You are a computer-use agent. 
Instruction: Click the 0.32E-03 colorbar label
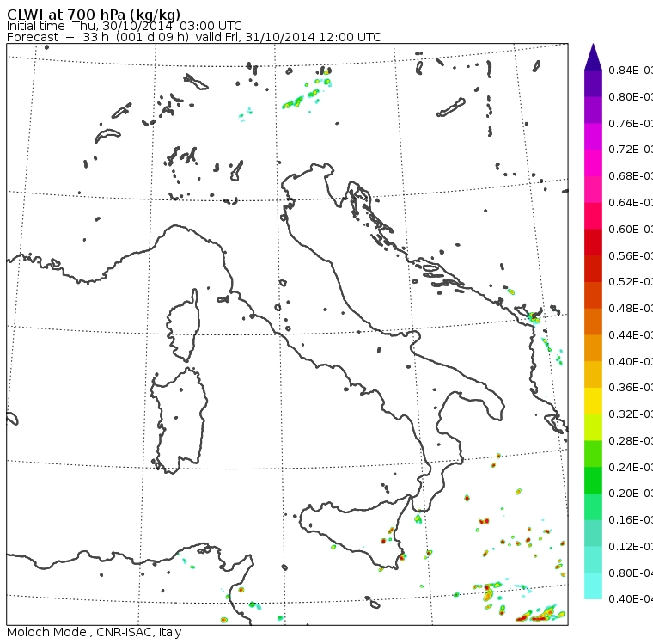(x=631, y=414)
